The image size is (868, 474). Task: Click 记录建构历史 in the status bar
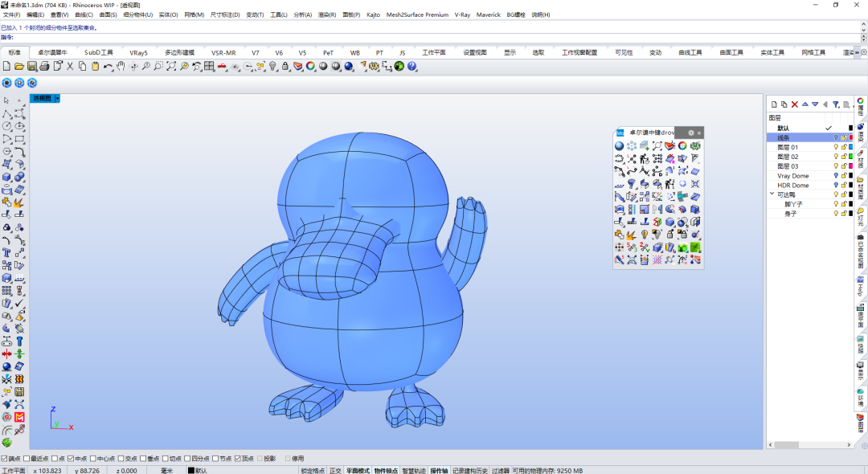(470, 471)
